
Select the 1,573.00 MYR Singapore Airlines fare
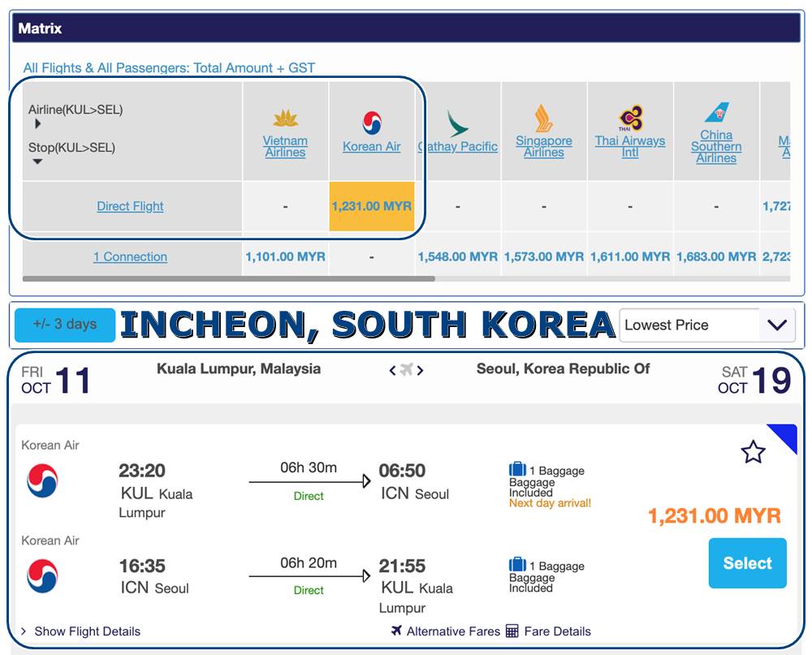(x=544, y=256)
